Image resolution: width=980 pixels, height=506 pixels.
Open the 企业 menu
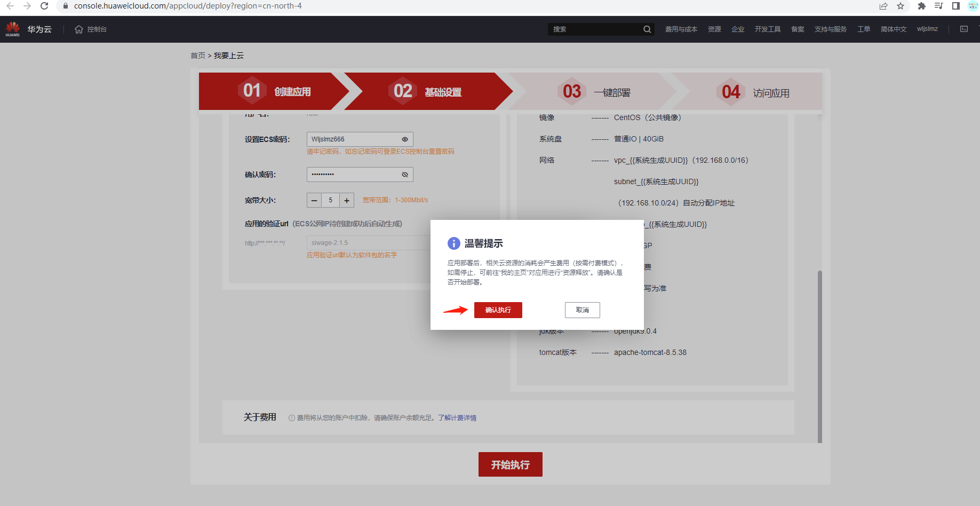tap(738, 29)
